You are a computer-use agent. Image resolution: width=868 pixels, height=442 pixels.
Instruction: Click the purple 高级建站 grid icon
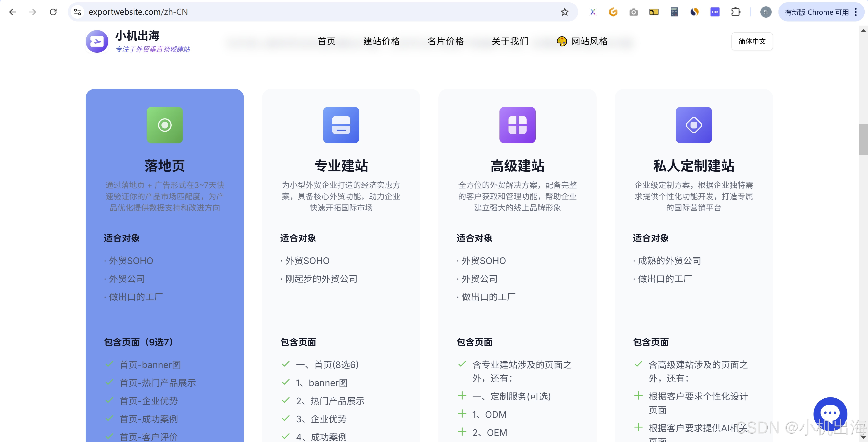tap(517, 125)
